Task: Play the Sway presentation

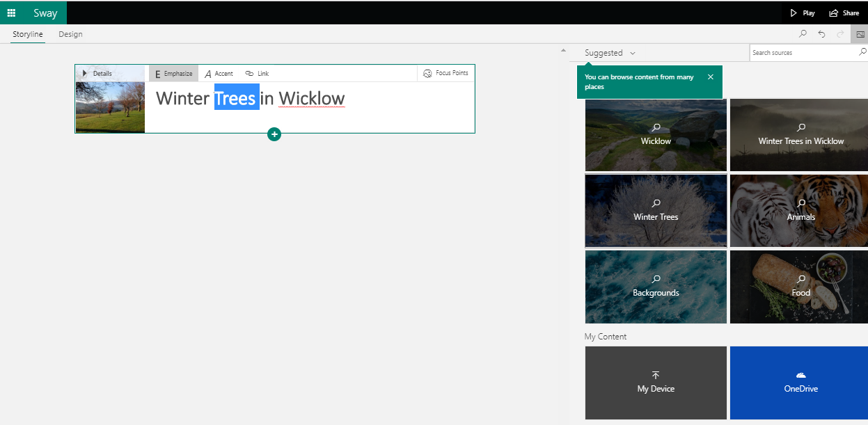Action: (x=802, y=13)
